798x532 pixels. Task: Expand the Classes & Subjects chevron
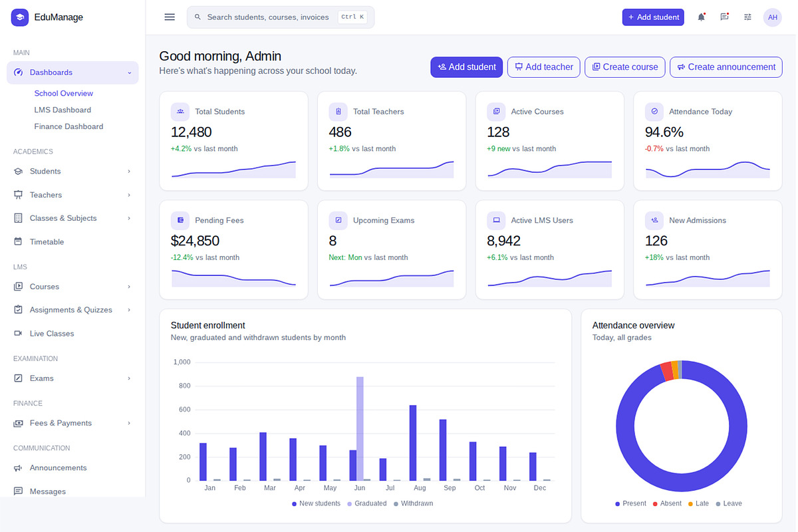click(x=129, y=218)
